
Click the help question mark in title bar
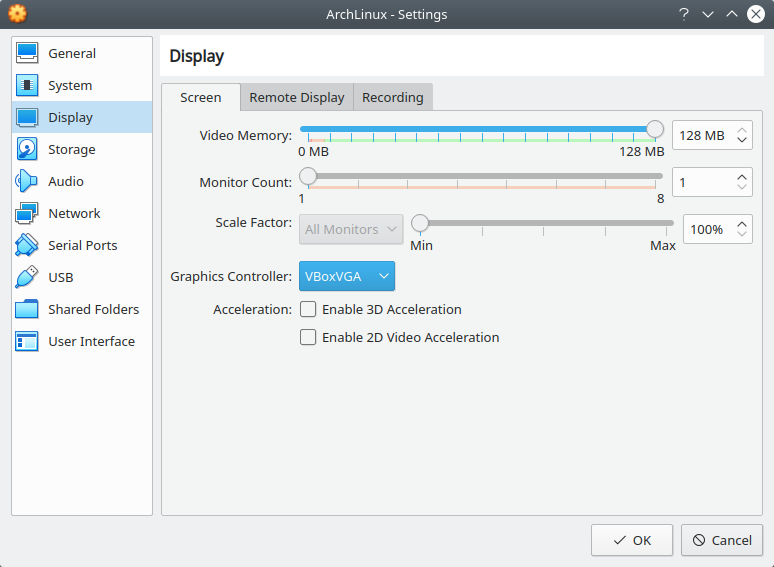point(684,14)
